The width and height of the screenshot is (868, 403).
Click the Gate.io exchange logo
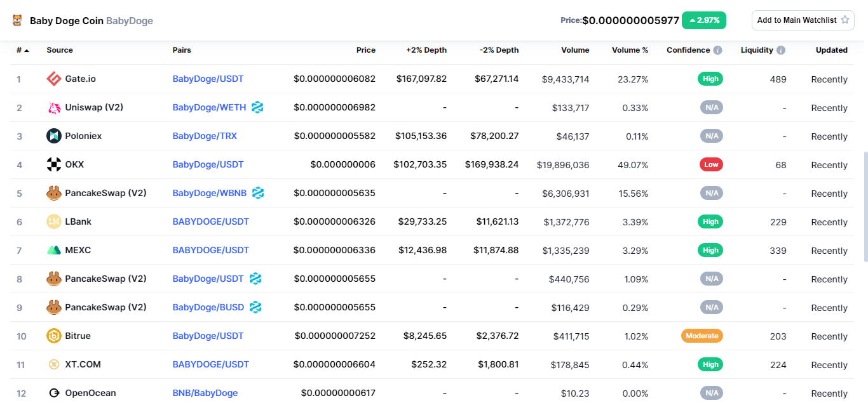54,79
